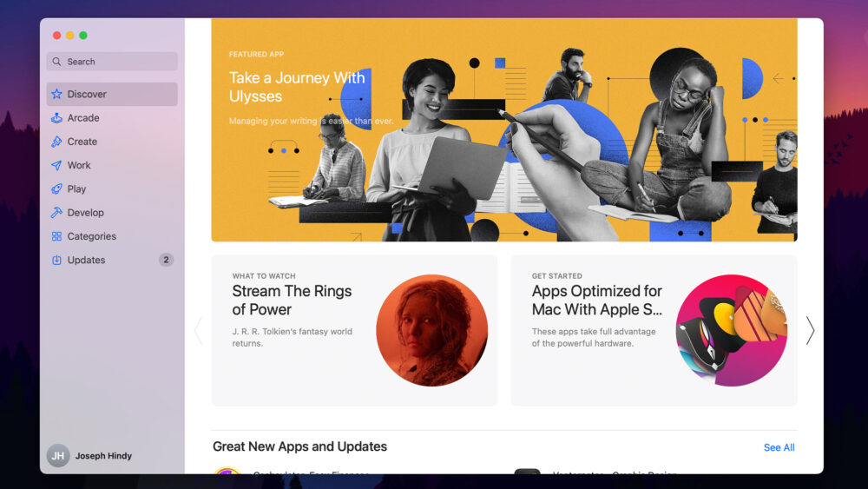Open the Ulysses featured app banner
Viewport: 868px width, 489px height.
(x=504, y=130)
